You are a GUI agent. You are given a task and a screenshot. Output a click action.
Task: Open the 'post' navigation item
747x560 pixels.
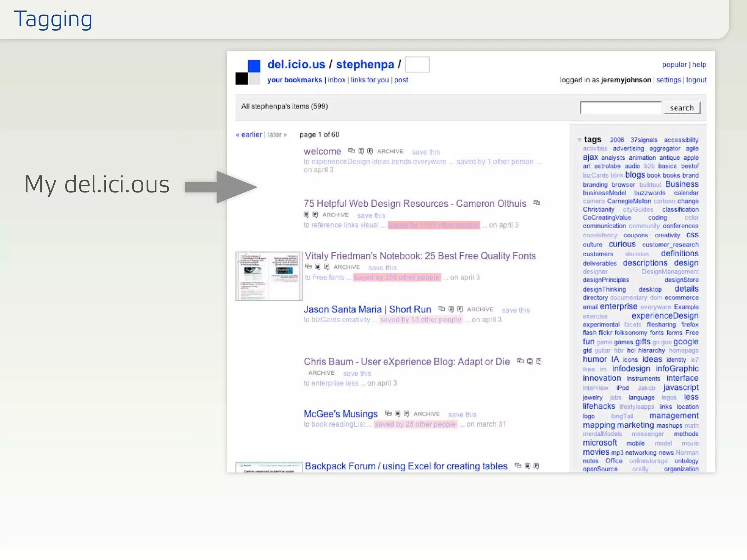pyautogui.click(x=401, y=80)
